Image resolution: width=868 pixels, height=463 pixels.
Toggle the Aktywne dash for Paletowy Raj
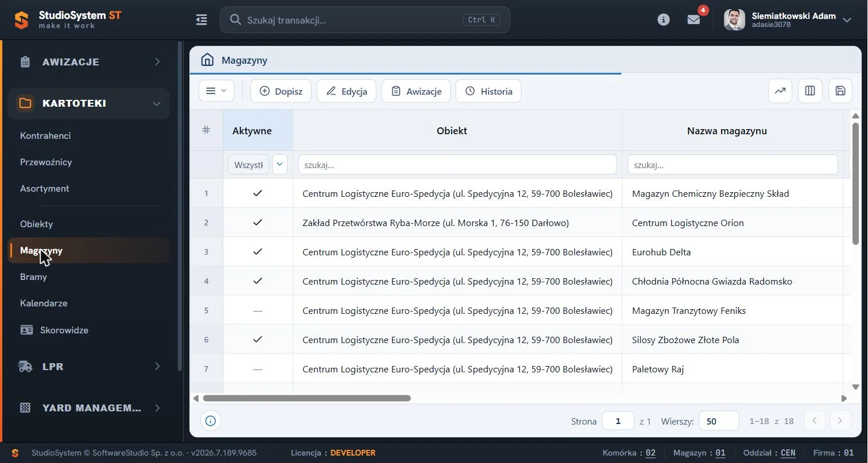(258, 369)
